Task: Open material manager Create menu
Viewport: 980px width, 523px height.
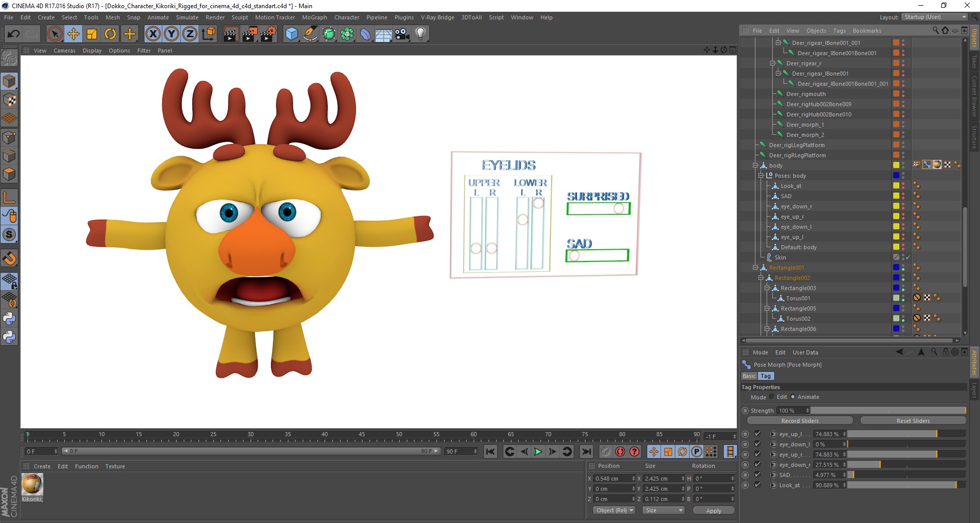Action: (x=42, y=466)
